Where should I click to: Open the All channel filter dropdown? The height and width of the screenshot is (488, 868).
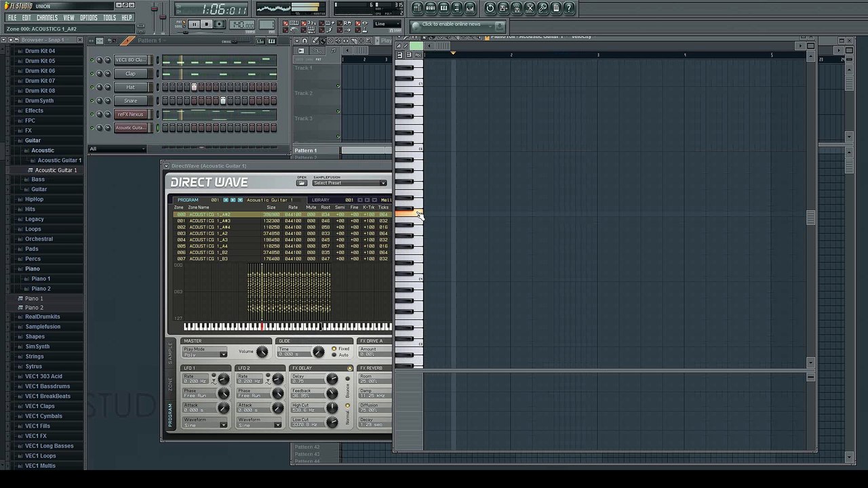coord(117,149)
